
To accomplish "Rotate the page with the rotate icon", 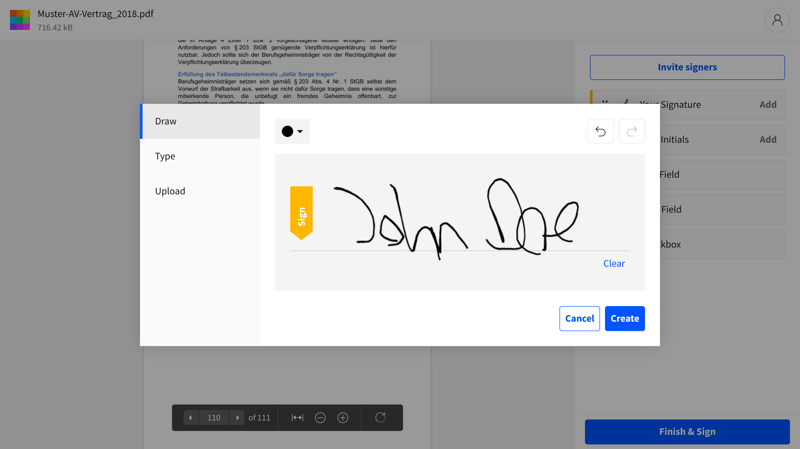I will [380, 417].
